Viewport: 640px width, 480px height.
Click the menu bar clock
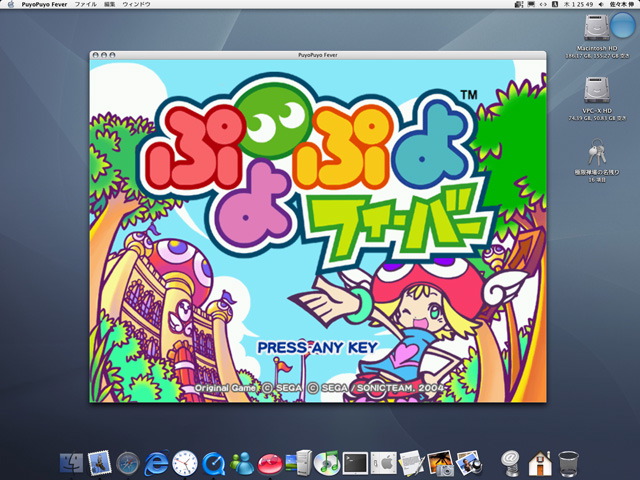point(578,4)
